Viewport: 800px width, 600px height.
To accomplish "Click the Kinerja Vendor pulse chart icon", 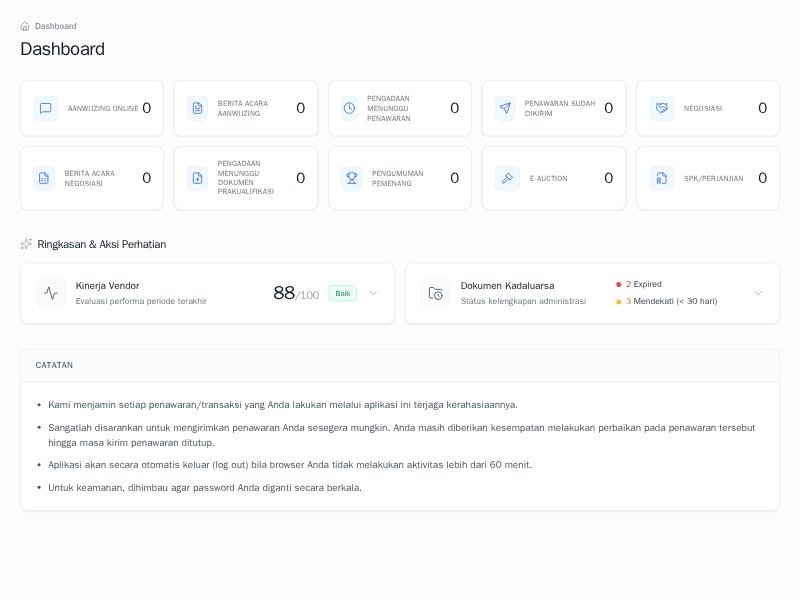I will click(x=50, y=293).
